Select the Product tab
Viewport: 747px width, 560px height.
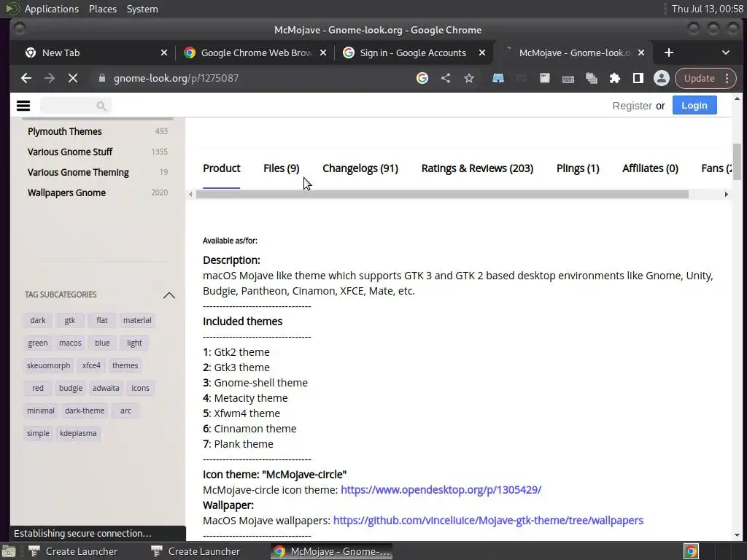pyautogui.click(x=222, y=168)
